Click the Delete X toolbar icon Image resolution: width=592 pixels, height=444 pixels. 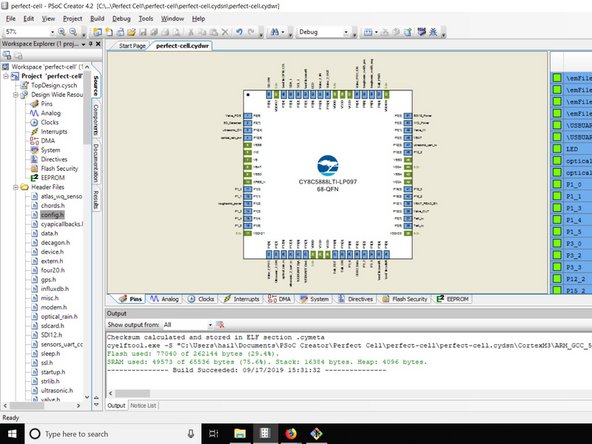225,32
